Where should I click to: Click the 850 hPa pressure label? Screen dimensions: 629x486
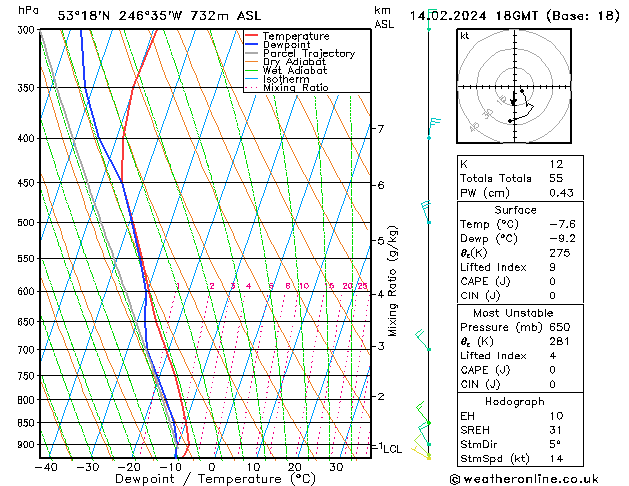click(28, 423)
